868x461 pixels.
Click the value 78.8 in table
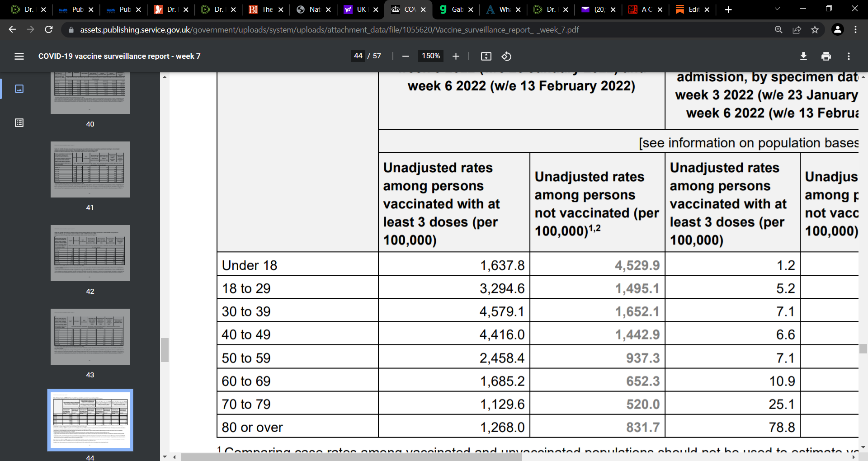tap(782, 427)
